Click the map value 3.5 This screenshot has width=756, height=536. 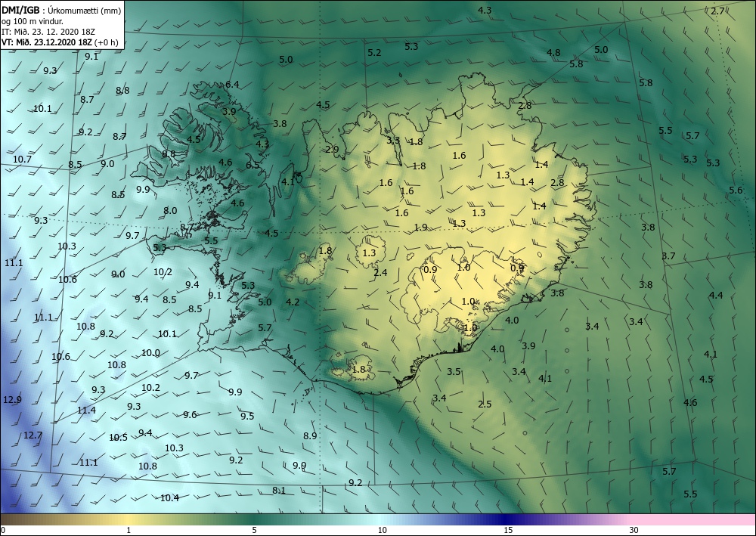click(454, 372)
